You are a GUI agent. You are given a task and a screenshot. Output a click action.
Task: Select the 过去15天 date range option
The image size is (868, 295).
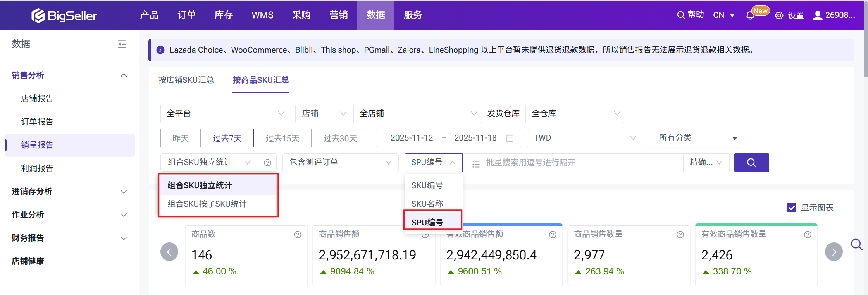tap(282, 138)
